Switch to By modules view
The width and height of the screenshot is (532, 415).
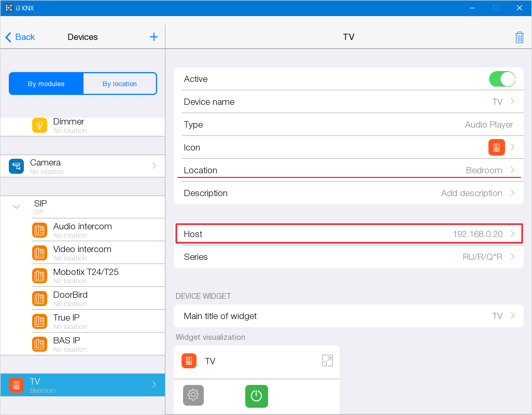[x=46, y=84]
